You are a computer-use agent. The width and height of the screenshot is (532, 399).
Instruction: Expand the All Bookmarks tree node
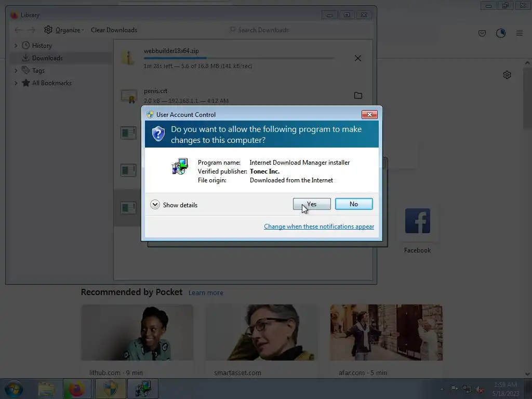16,83
